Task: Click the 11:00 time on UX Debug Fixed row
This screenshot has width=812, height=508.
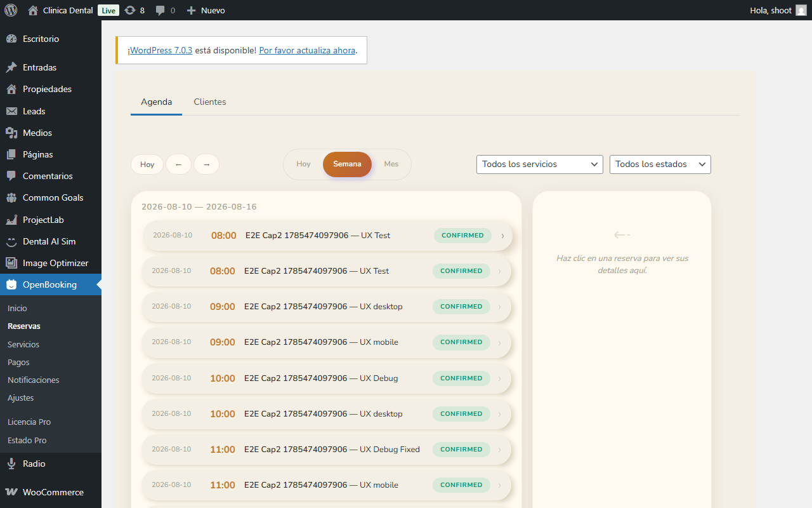Action: (x=223, y=450)
